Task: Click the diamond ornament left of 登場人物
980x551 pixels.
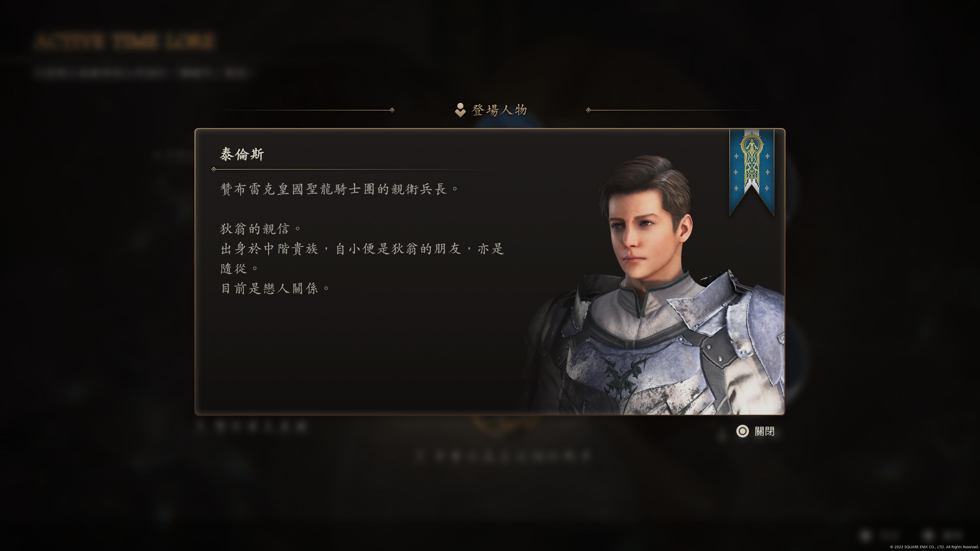Action: coord(392,110)
